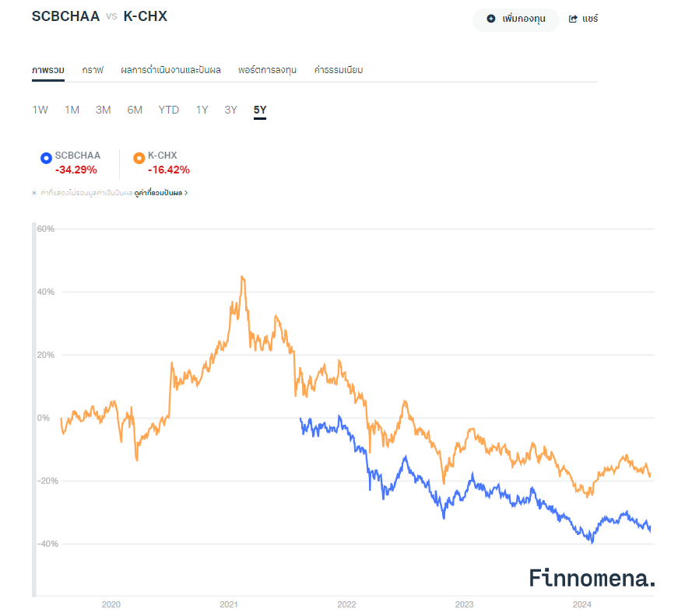Click the Finnomena logo watermark

point(592,577)
